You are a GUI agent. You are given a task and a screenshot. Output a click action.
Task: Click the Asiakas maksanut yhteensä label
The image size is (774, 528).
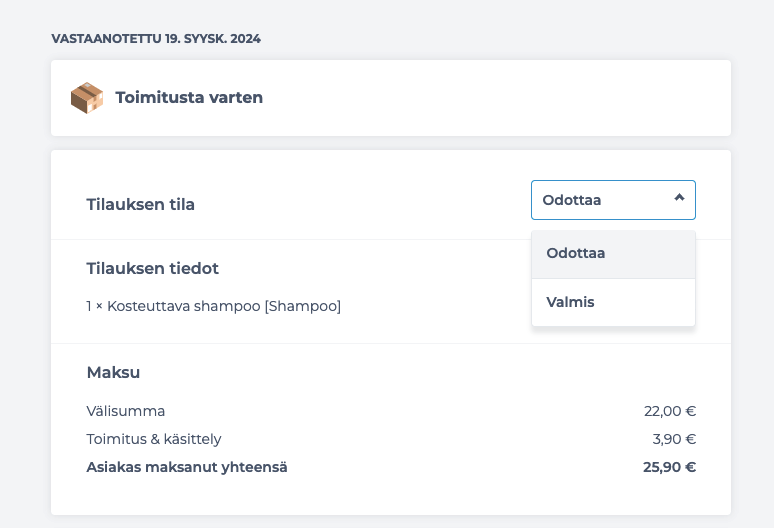(x=187, y=467)
